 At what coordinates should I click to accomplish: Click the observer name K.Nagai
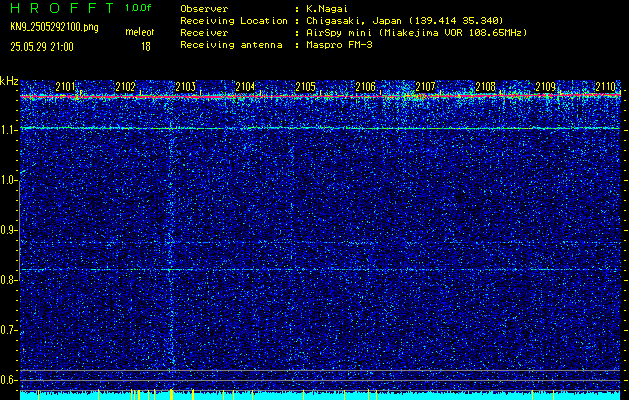327,8
